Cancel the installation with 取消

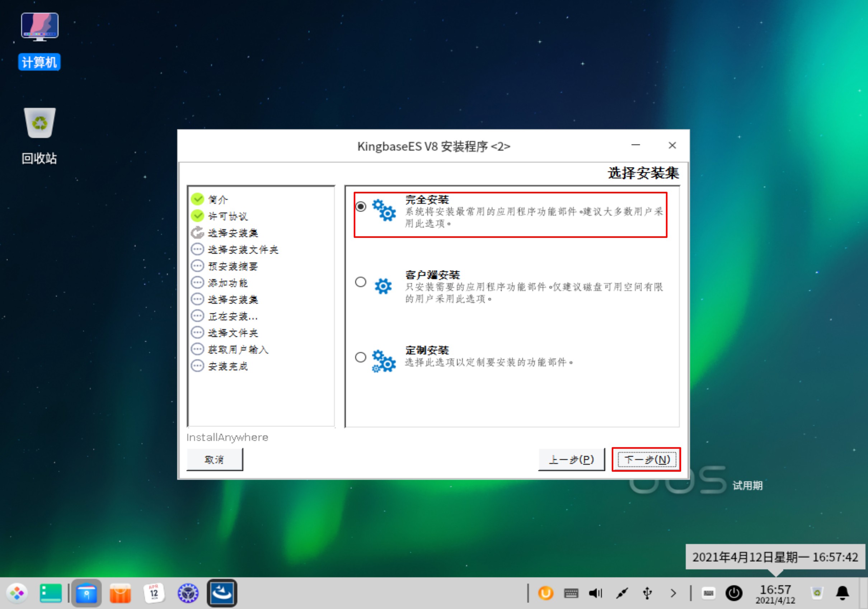[x=214, y=459]
